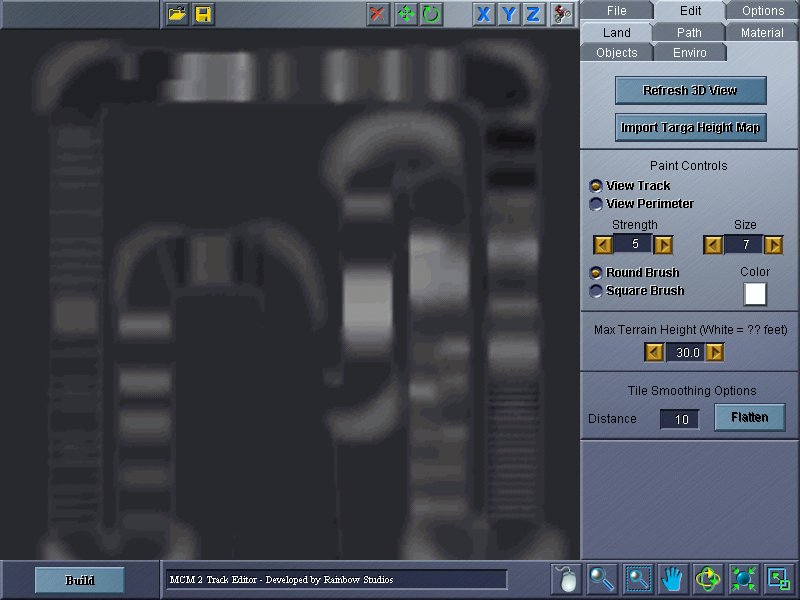Image resolution: width=800 pixels, height=600 pixels.
Task: Click the Size value field showing 7
Action: (743, 244)
